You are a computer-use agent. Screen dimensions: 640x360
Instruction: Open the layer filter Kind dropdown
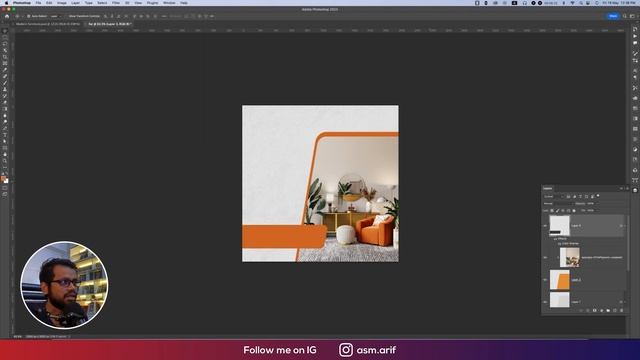point(553,197)
